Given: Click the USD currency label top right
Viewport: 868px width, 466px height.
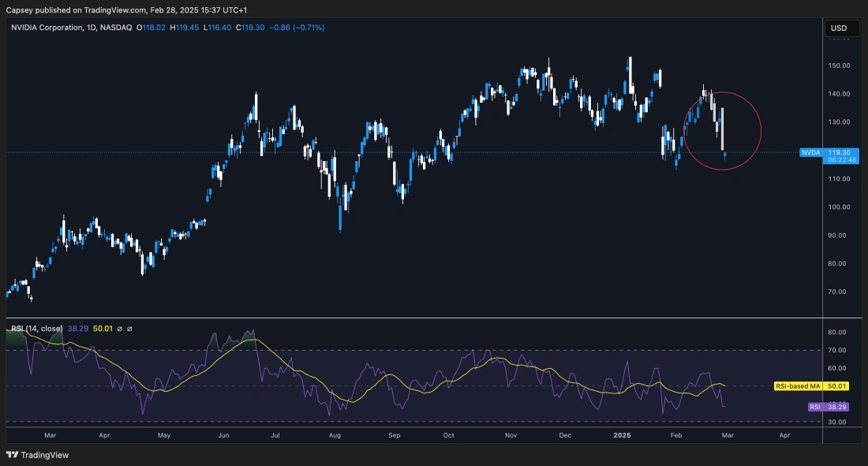Looking at the screenshot, I should point(839,28).
